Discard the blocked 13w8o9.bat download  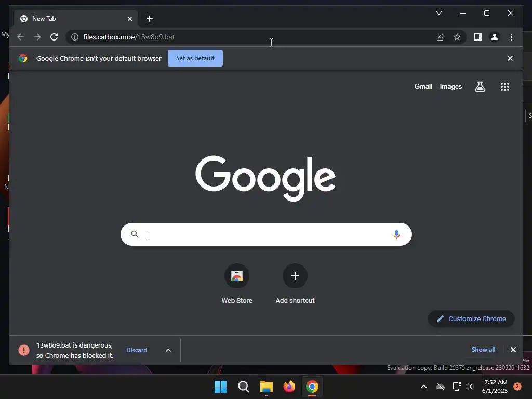point(137,350)
